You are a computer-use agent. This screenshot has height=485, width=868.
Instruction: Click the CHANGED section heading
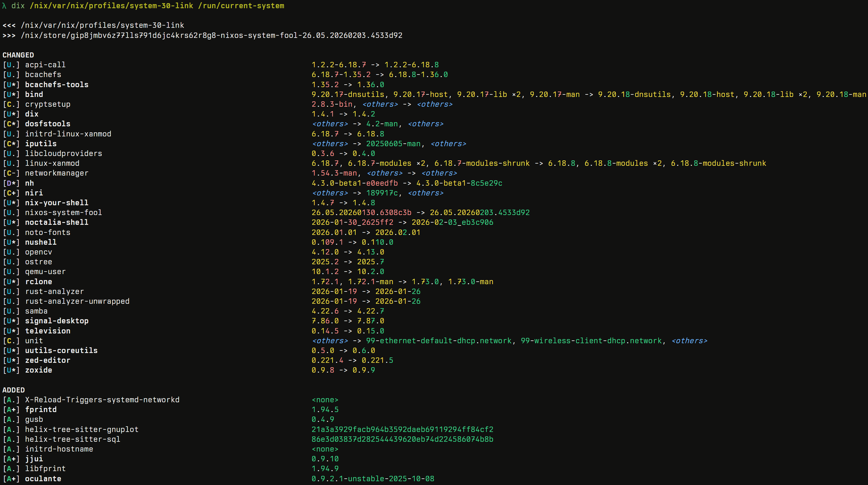[18, 55]
